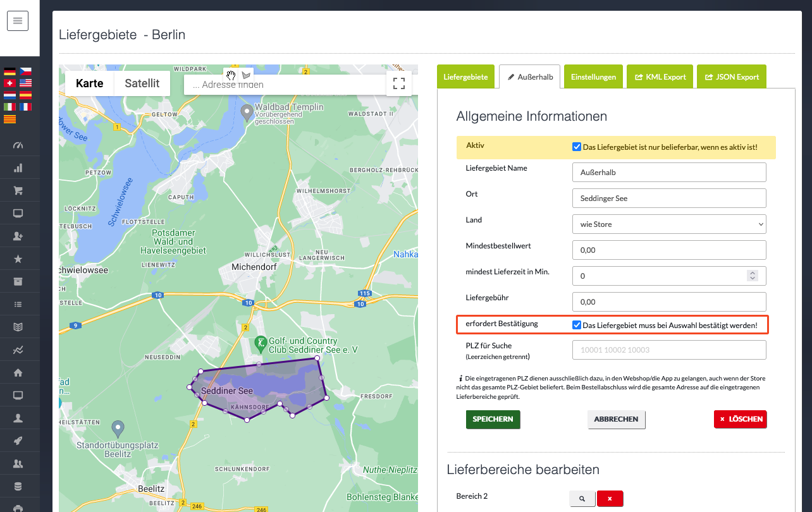Click the SPEICHERN button
Screen dimensions: 812x512
(493, 419)
